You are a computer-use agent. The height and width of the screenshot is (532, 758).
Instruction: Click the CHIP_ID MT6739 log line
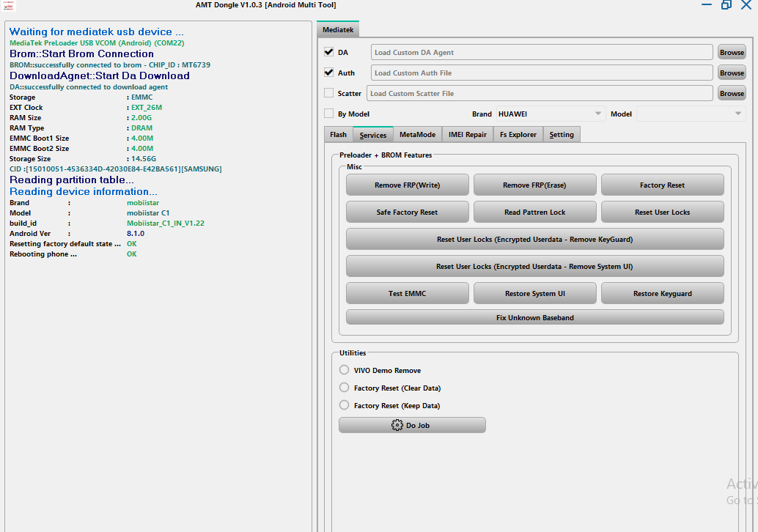point(110,64)
